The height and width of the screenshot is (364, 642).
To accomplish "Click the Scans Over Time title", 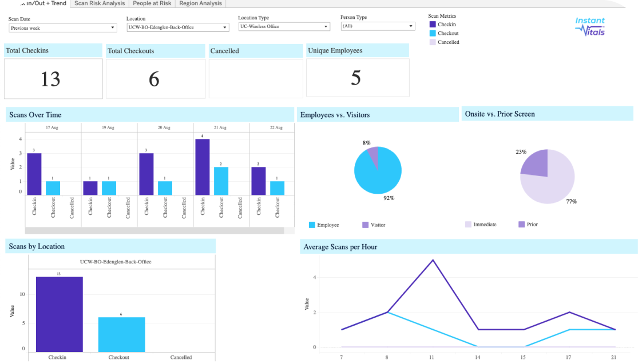I will click(35, 115).
